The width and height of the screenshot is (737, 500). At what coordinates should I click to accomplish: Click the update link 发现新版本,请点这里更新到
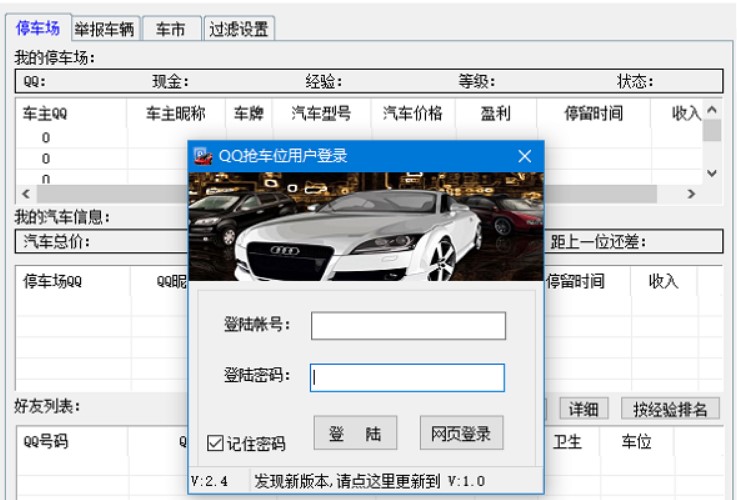(x=347, y=481)
